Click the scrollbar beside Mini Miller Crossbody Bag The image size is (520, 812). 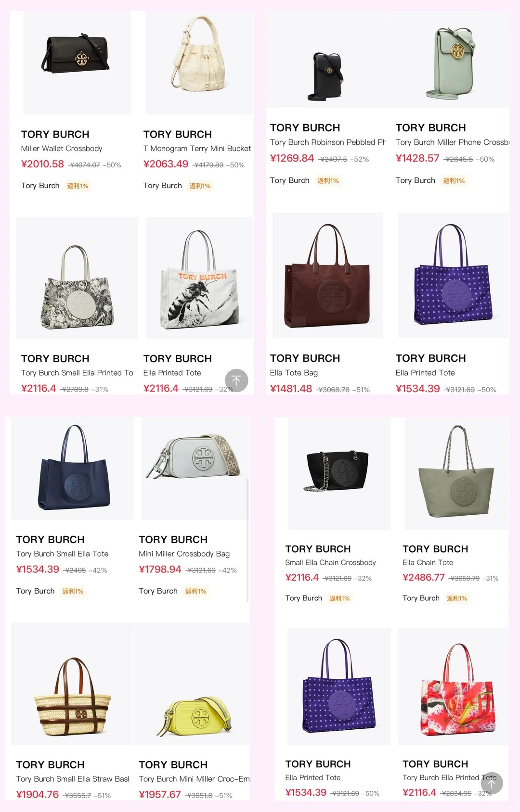click(247, 540)
